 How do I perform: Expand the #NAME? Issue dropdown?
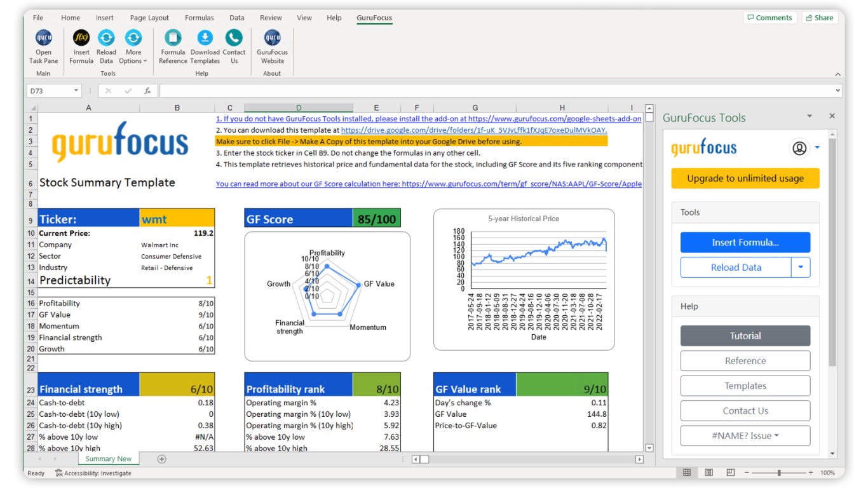(x=745, y=436)
